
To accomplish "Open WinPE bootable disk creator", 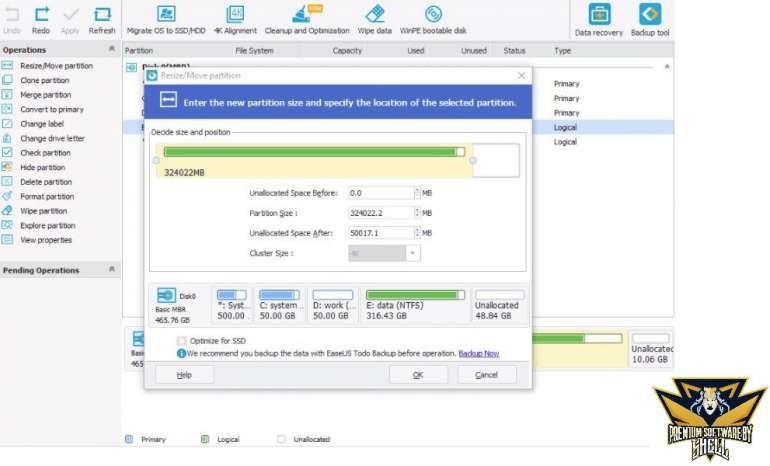I will [433, 15].
